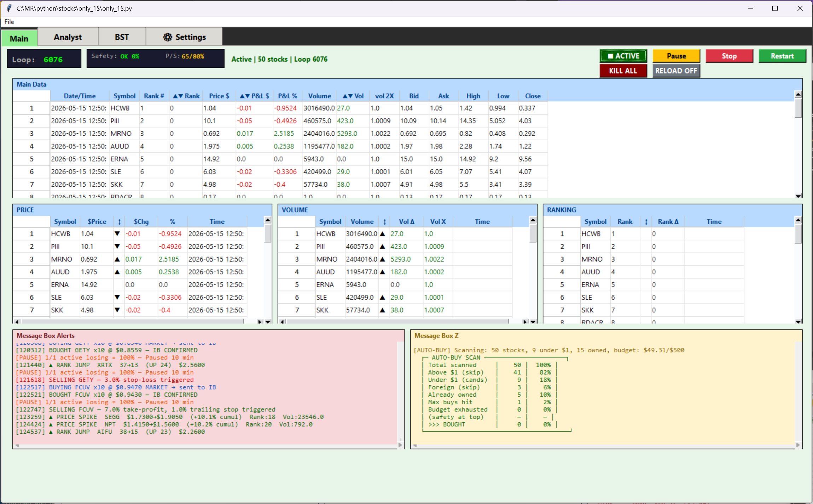813x504 pixels.
Task: Click RANKING panel scroll up arrow
Action: point(798,220)
